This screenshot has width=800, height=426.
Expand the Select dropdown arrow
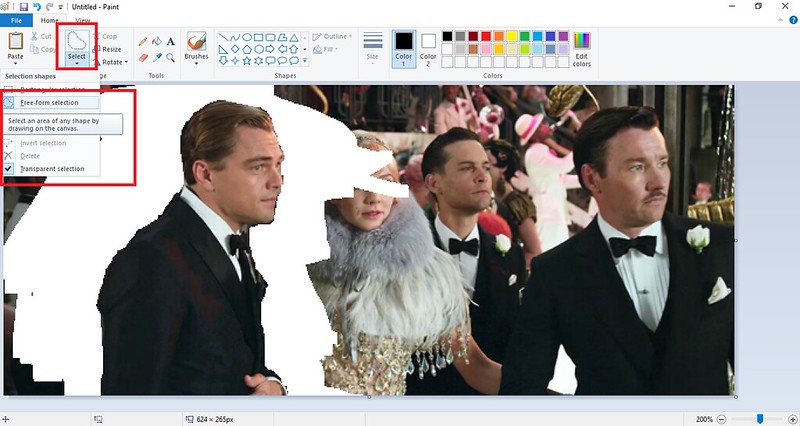(x=76, y=64)
